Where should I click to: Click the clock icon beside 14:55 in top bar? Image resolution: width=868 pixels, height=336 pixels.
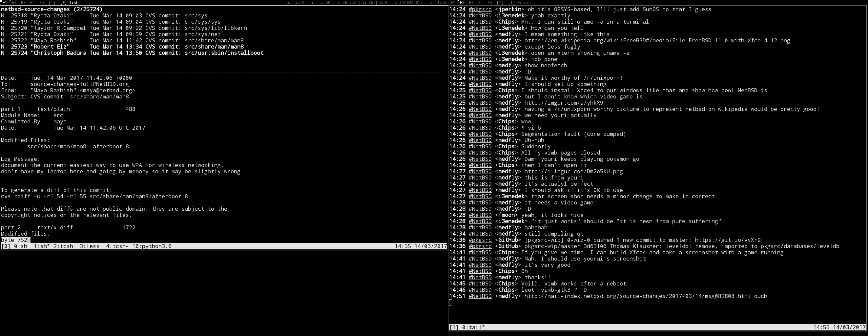[x=431, y=3]
